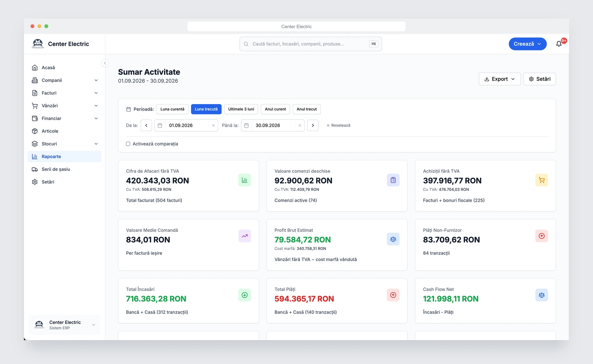Open Articole in the sidebar

pos(64,131)
